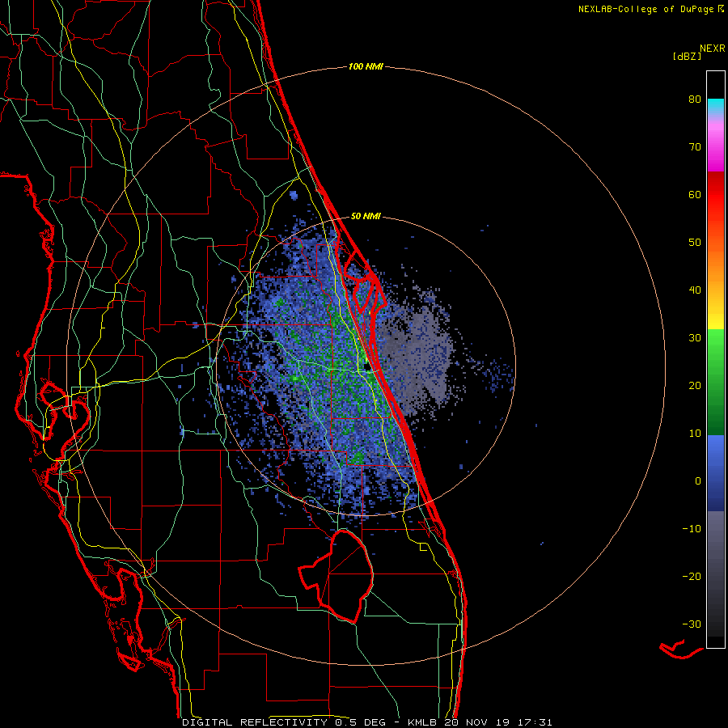
Task: Click the 80 value on the dBZ scale
Action: pyautogui.click(x=695, y=99)
